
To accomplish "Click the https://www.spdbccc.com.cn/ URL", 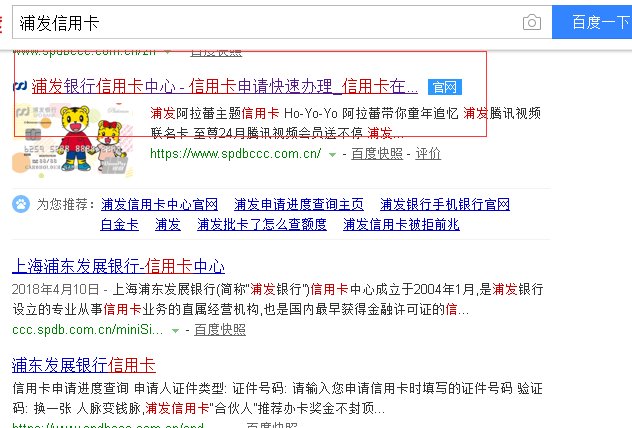I will point(235,154).
